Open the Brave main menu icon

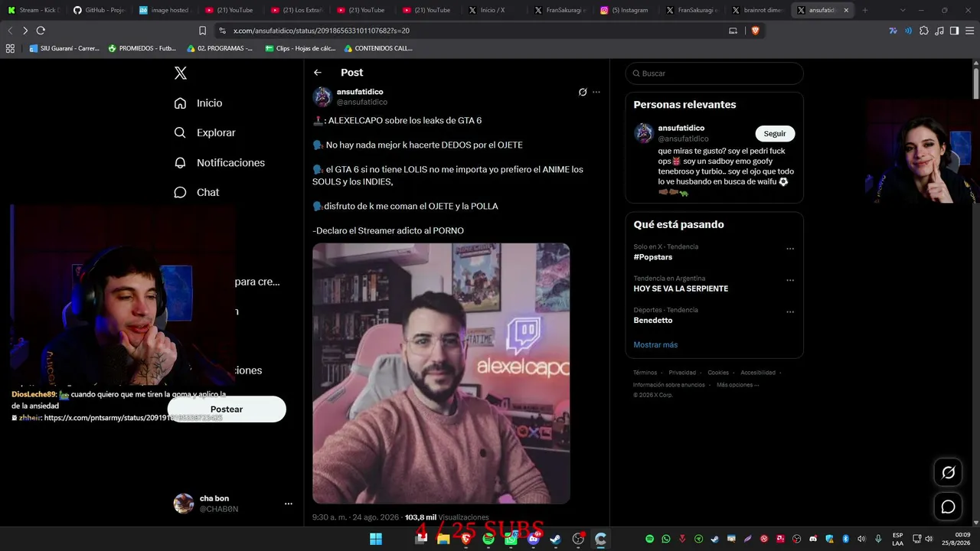tap(969, 31)
